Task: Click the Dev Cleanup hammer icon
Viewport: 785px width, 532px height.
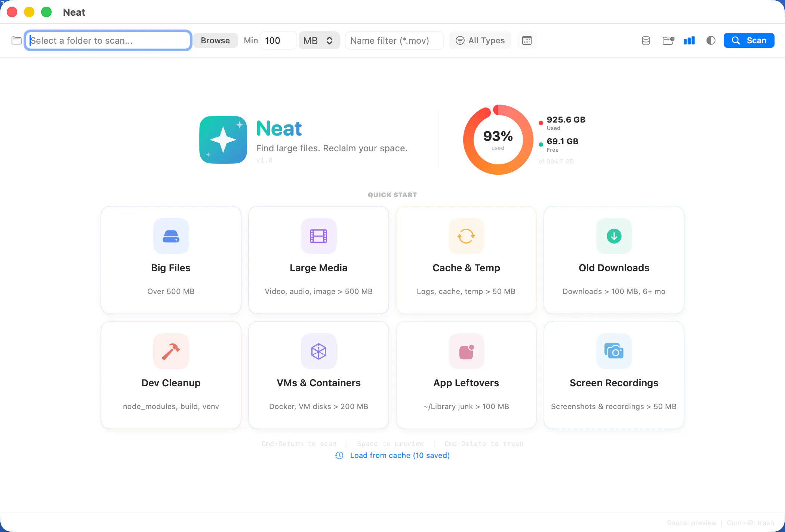Action: pyautogui.click(x=171, y=351)
